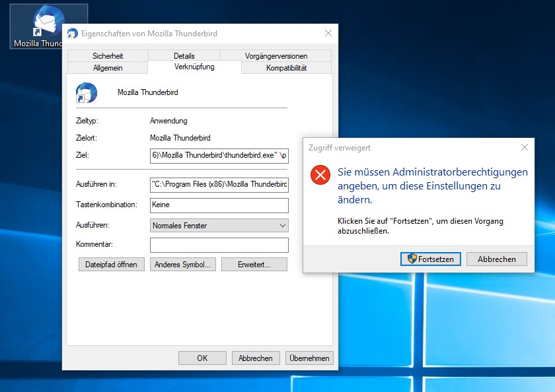
Task: Click Abbrechen in the properties window
Action: pyautogui.click(x=256, y=358)
